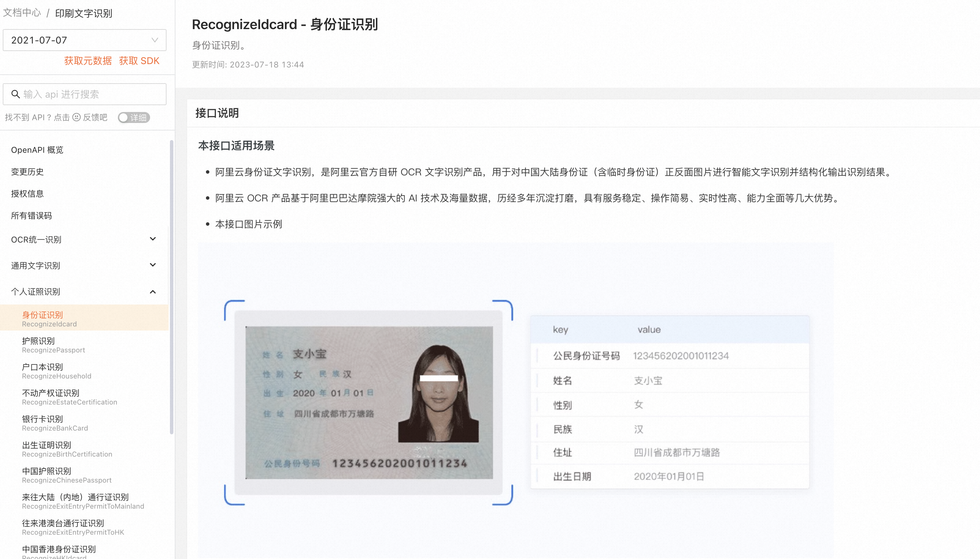The width and height of the screenshot is (980, 559).
Task: Click the search magnifier icon
Action: tap(15, 94)
